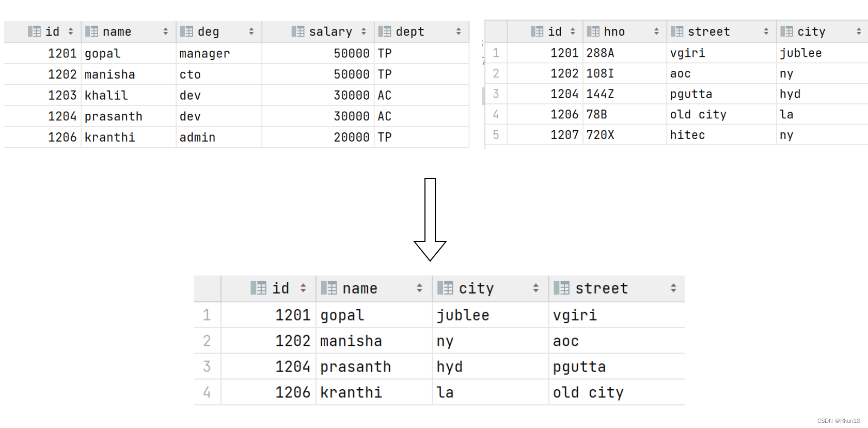This screenshot has width=868, height=428.
Task: Click the dept column table icon
Action: coord(384,32)
